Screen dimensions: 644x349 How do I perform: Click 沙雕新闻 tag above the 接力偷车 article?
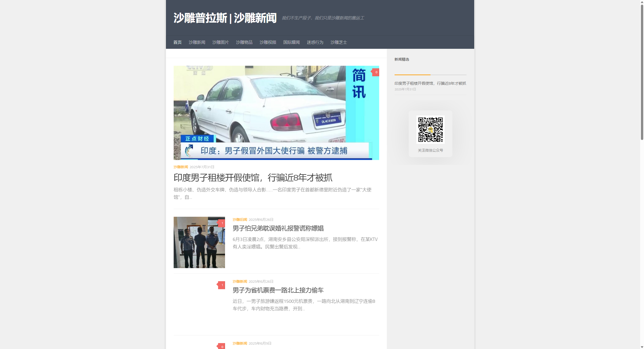pyautogui.click(x=240, y=281)
